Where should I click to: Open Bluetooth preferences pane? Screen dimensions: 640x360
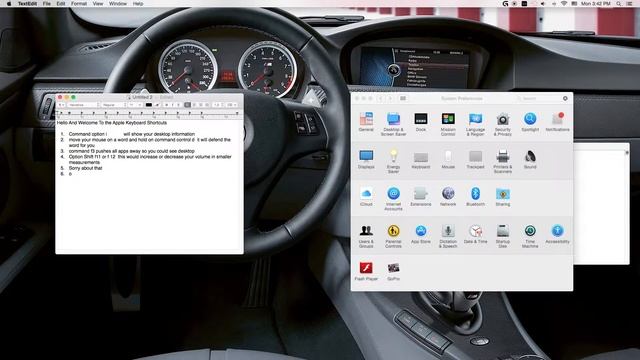point(476,196)
